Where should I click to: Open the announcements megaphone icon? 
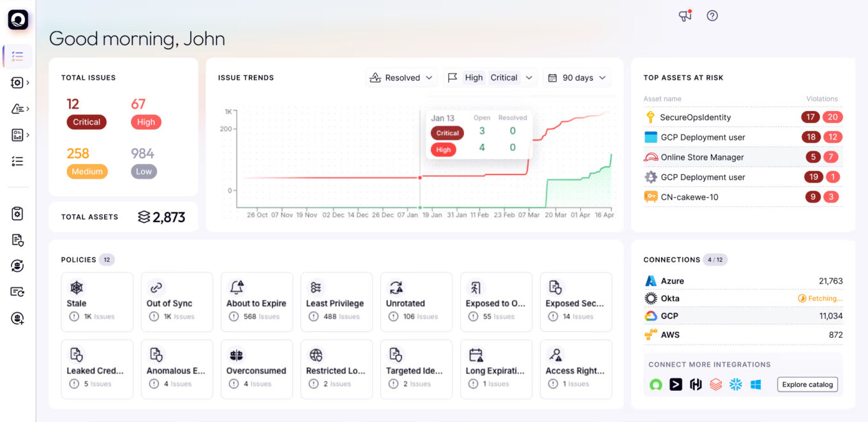685,15
